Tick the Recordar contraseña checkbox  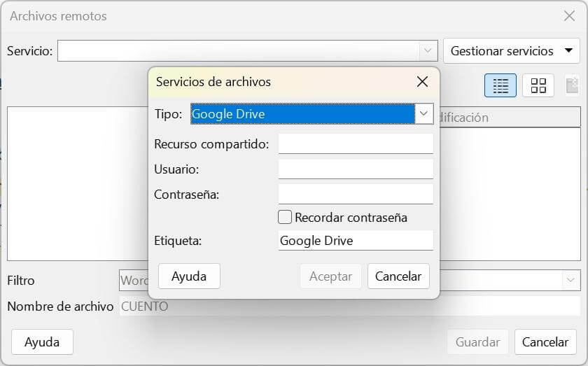point(285,217)
